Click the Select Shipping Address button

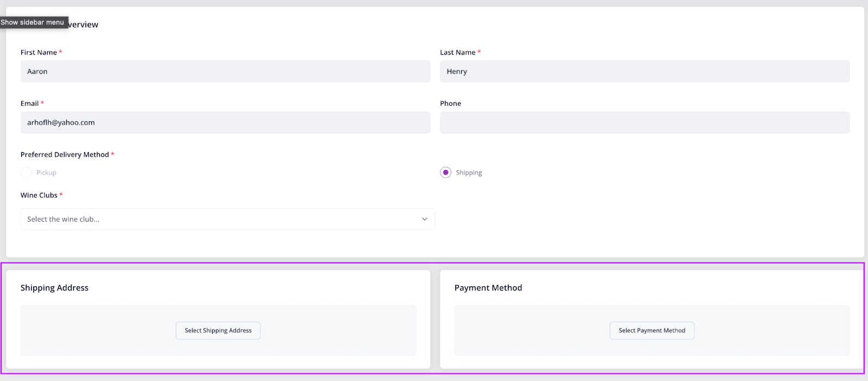[218, 331]
